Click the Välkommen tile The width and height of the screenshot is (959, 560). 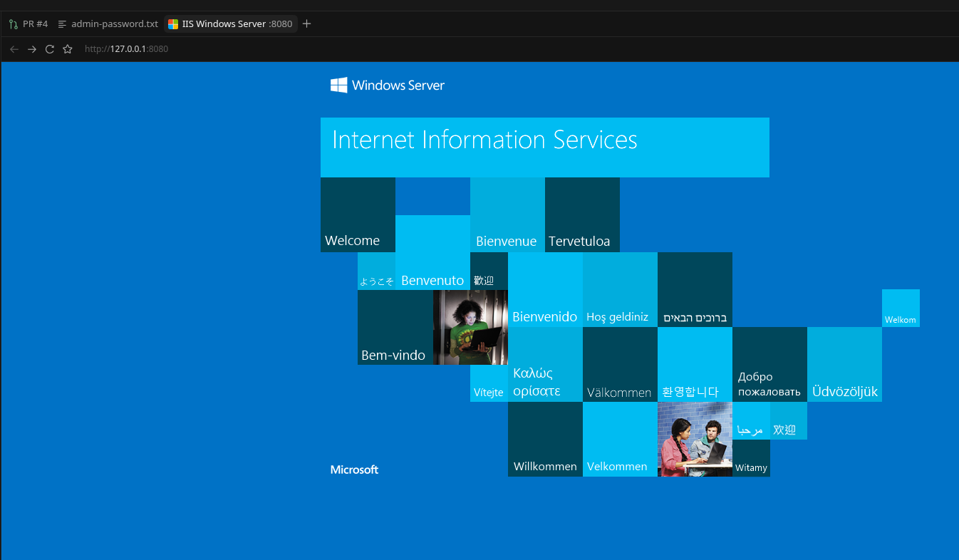620,365
